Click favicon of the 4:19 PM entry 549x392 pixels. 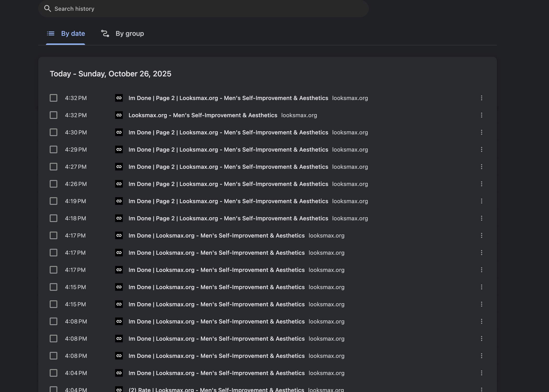pyautogui.click(x=119, y=201)
